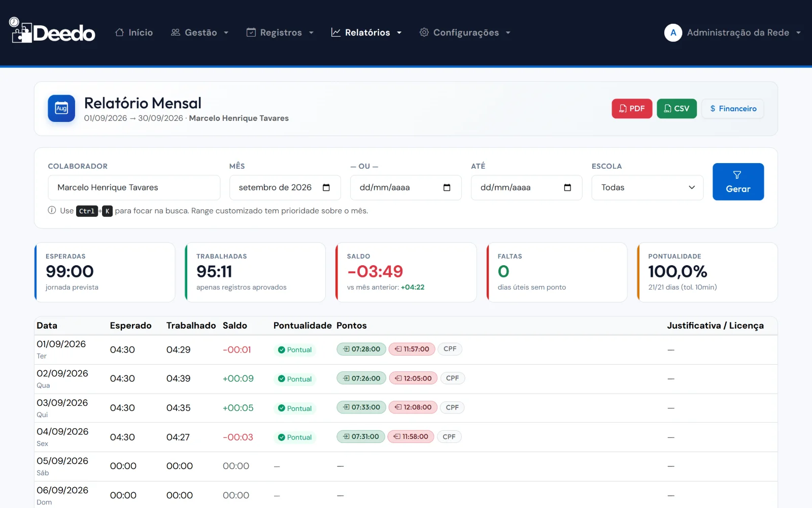The image size is (812, 508).
Task: Click the vs mês anterior +04:22 value
Action: coord(413,287)
